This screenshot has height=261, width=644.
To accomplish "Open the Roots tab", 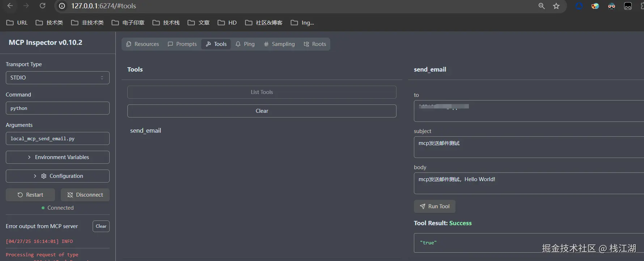I will 315,44.
